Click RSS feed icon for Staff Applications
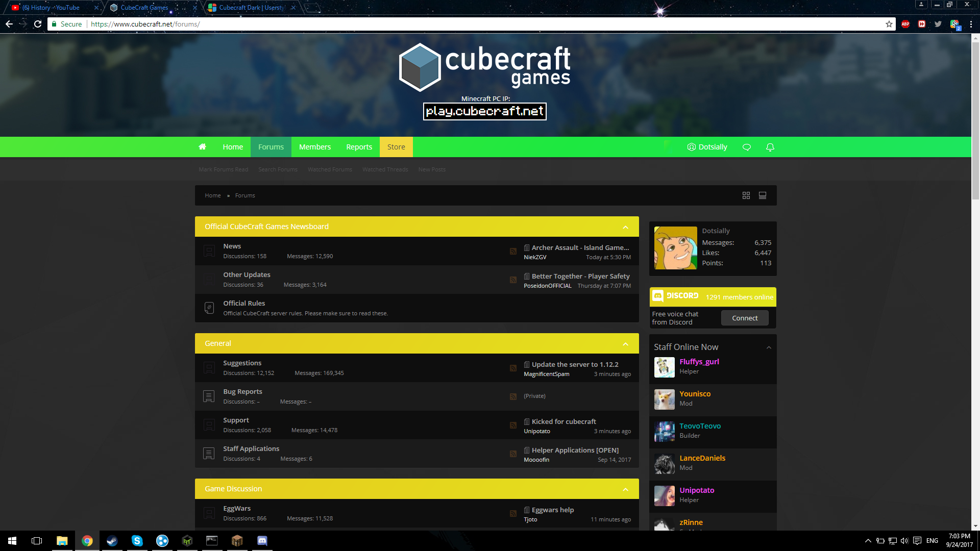Image resolution: width=980 pixels, height=551 pixels. click(x=513, y=454)
